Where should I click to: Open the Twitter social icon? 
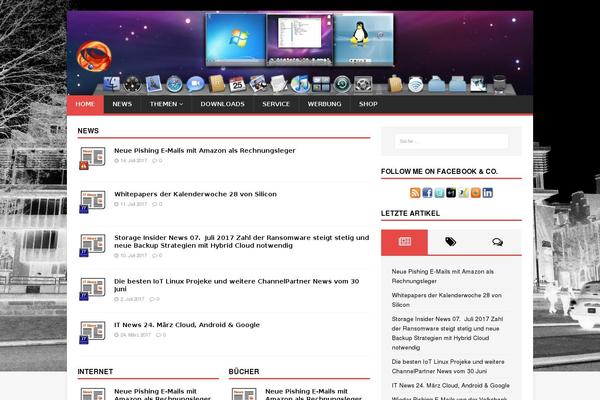(x=439, y=193)
